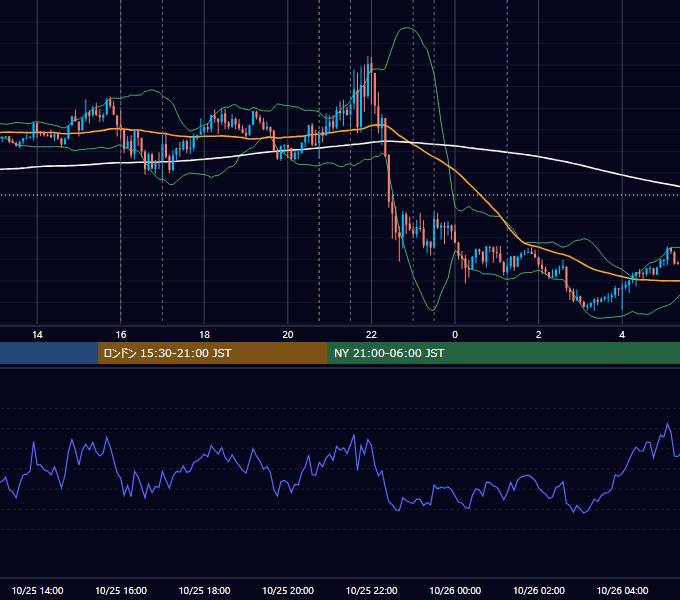680x600 pixels.
Task: Click the 10/25 18:00 time axis label
Action: pyautogui.click(x=204, y=590)
